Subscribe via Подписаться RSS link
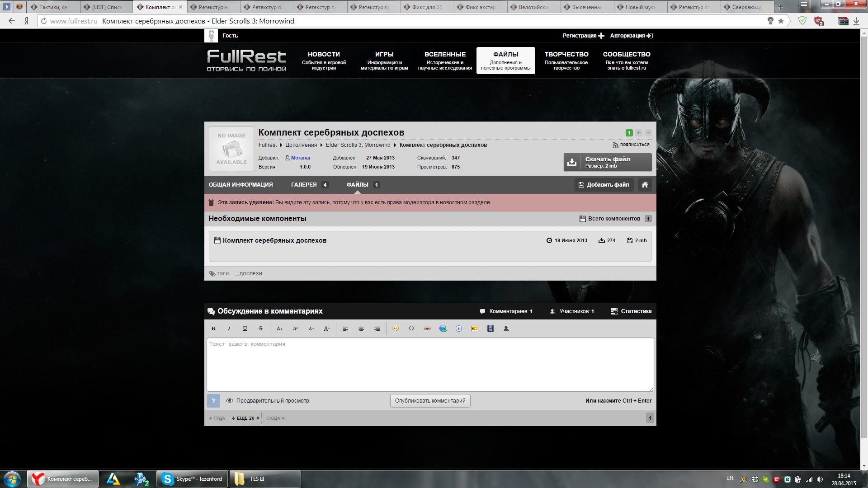The width and height of the screenshot is (868, 488). pyautogui.click(x=631, y=145)
